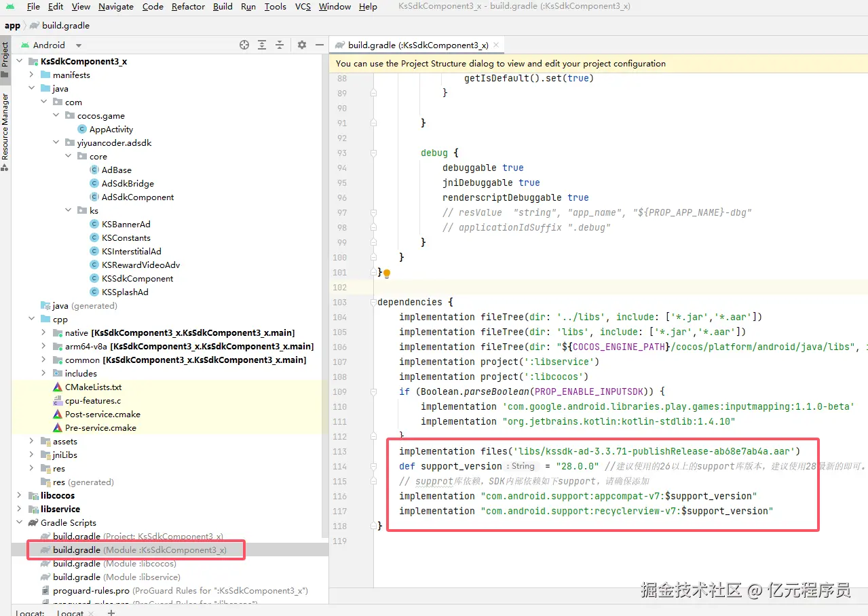Click the Select Opened File target icon
Image resolution: width=868 pixels, height=616 pixels.
244,45
